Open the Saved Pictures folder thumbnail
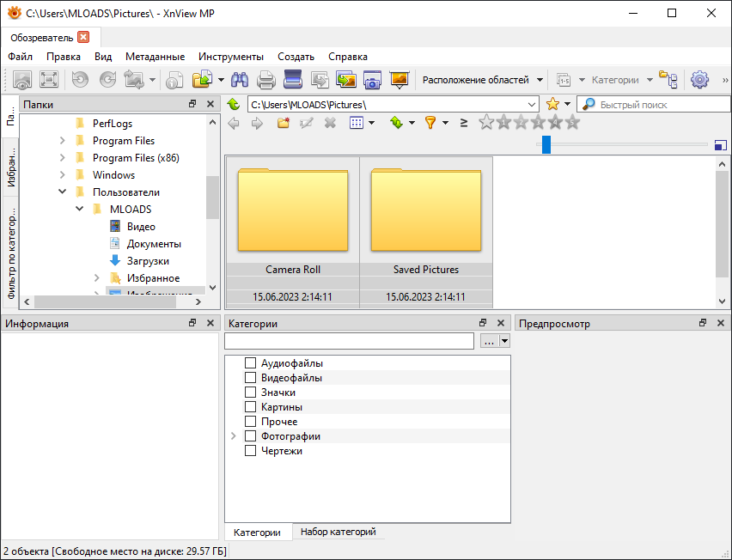Viewport: 732px width, 560px height. 425,210
